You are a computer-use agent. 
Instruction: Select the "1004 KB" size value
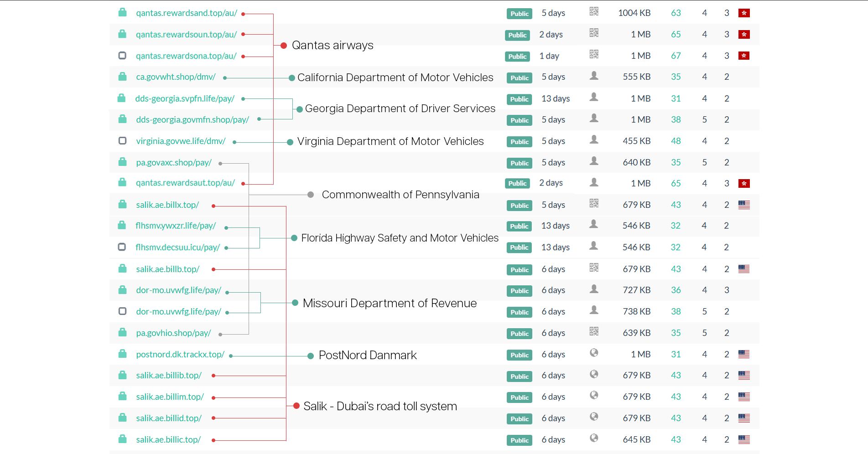point(634,13)
